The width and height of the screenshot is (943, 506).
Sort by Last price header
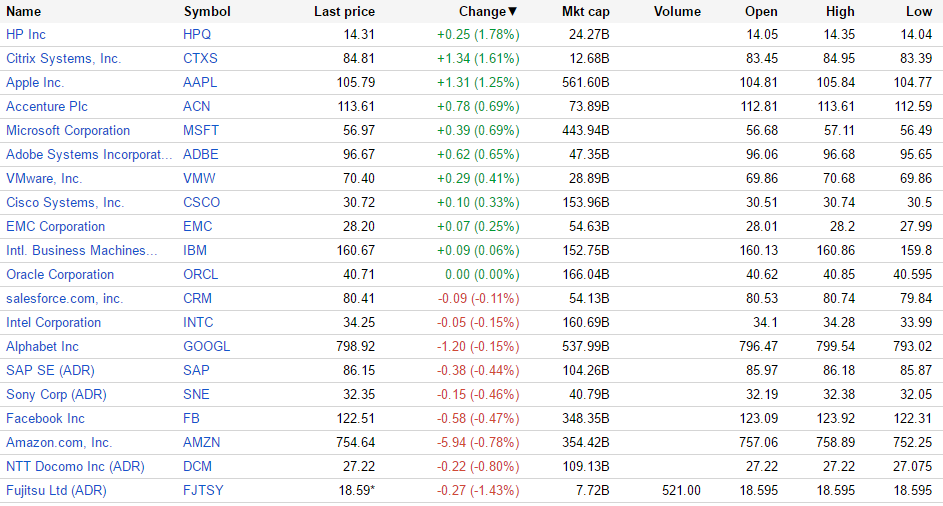(x=344, y=11)
